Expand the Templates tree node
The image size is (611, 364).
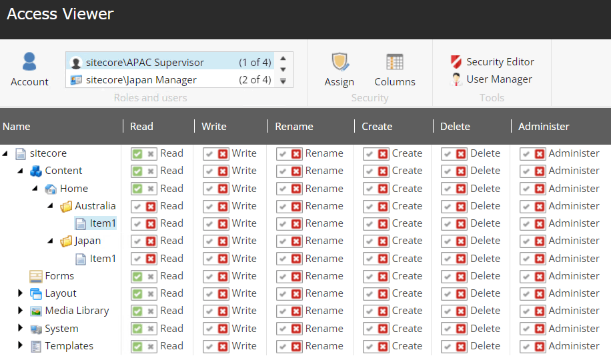(20, 345)
